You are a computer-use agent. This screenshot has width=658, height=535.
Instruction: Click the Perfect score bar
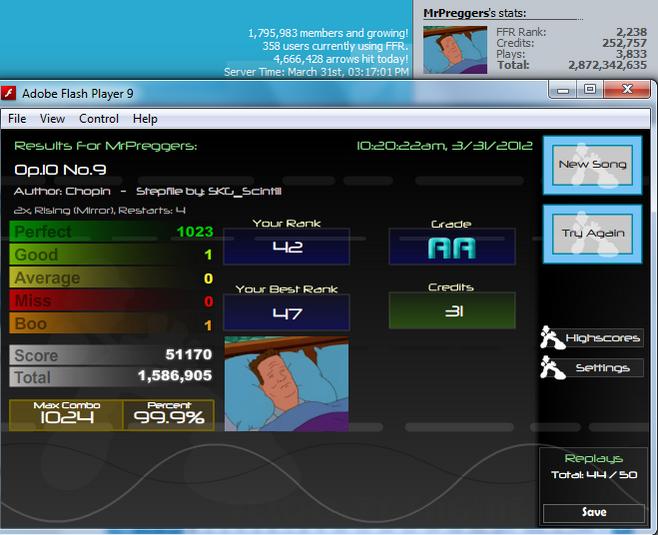pyautogui.click(x=112, y=232)
